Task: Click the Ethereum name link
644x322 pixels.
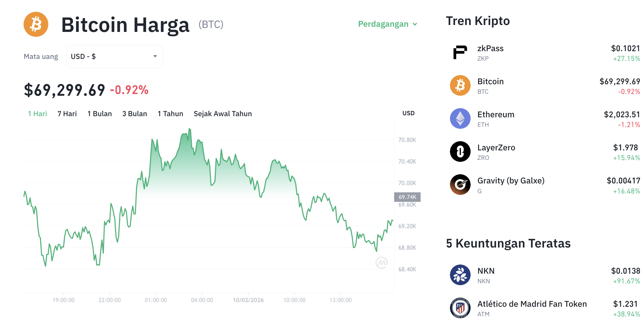Action: [496, 114]
